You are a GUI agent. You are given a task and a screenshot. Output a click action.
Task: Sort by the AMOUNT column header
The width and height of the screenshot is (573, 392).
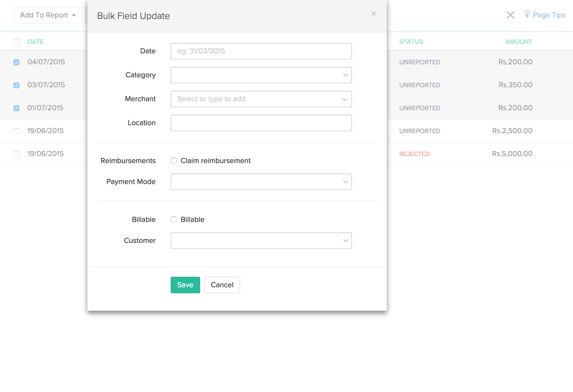point(519,42)
